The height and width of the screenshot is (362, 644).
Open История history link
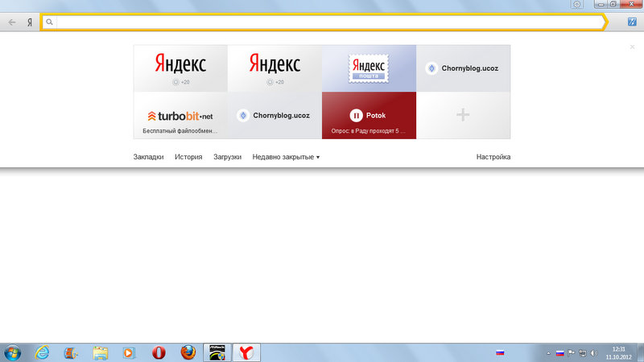click(188, 157)
